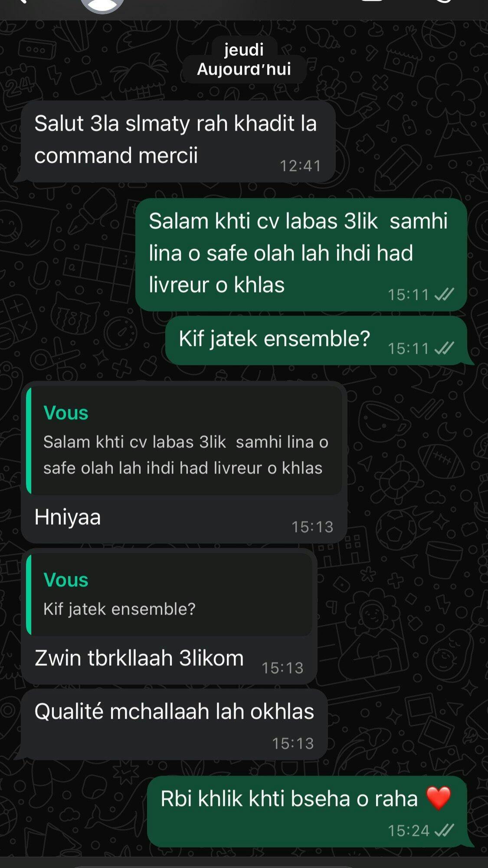This screenshot has height=868, width=488.
Task: Select the 'Zwin tbrkllaah 3likom' reply text
Action: [139, 658]
